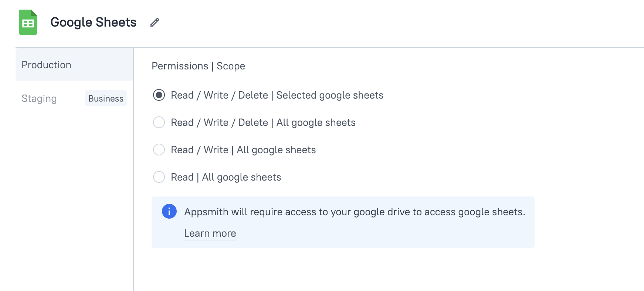Enable Read / Write / Delete for all sheets
Screen dimensions: 644x291
(159, 122)
